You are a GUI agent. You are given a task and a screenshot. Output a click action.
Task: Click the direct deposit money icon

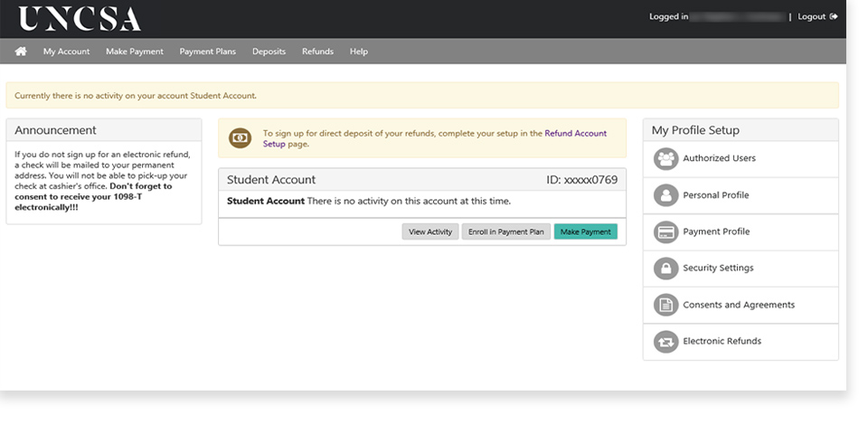click(x=240, y=137)
